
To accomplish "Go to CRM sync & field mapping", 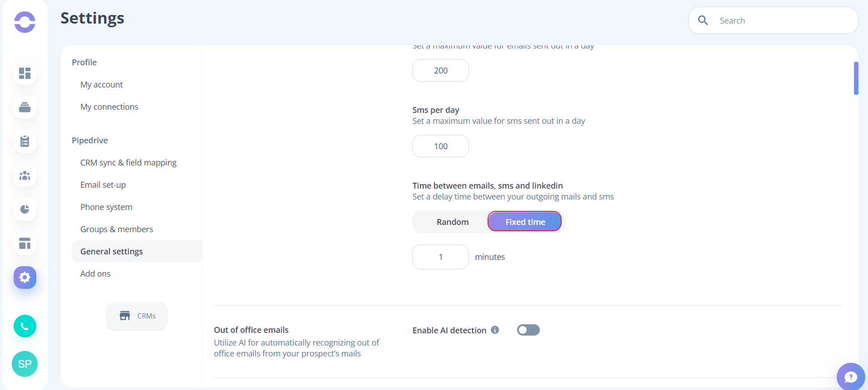I will pyautogui.click(x=128, y=162).
